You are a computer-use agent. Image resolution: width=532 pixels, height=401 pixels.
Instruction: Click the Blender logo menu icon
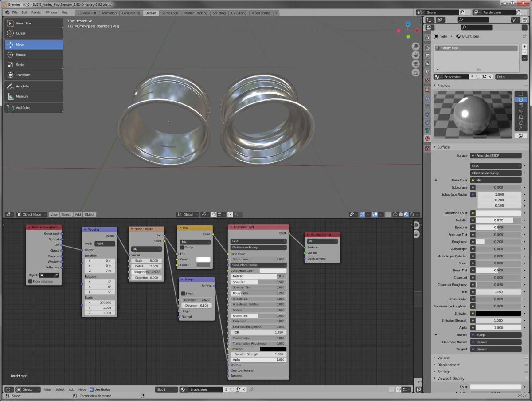coord(8,12)
